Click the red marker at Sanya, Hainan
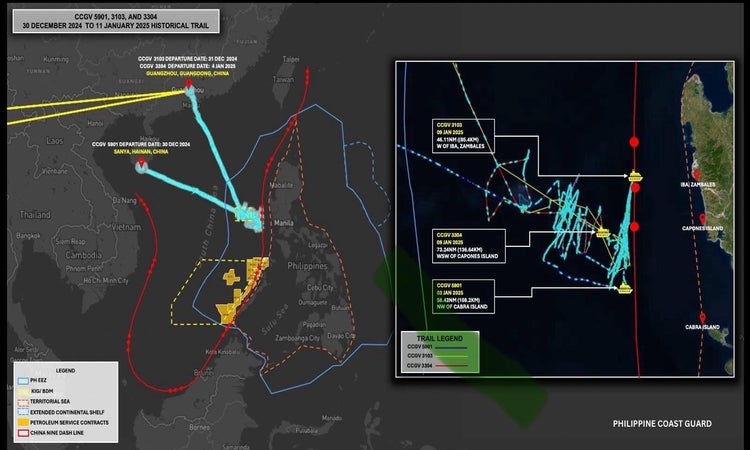This screenshot has width=750, height=450. (141, 162)
